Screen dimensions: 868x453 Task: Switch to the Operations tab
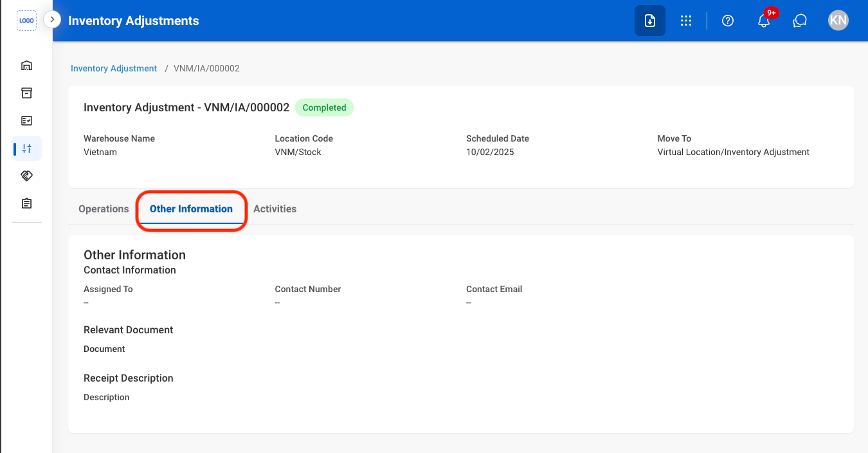104,209
